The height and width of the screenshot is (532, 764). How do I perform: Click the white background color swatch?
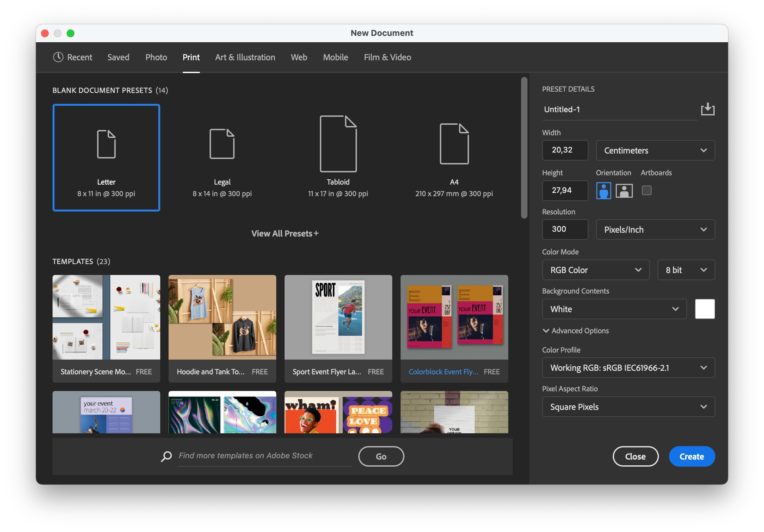click(x=704, y=309)
